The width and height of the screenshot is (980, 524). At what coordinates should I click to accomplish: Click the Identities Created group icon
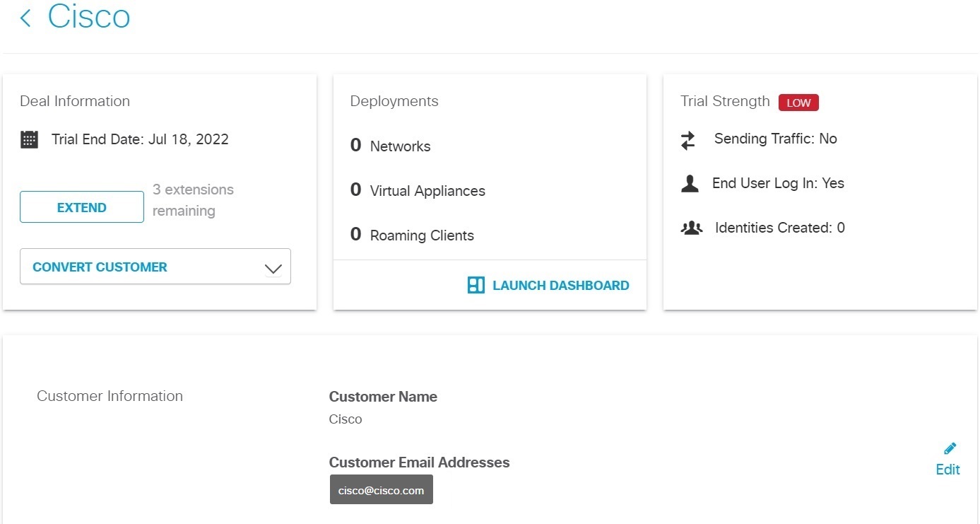coord(691,228)
